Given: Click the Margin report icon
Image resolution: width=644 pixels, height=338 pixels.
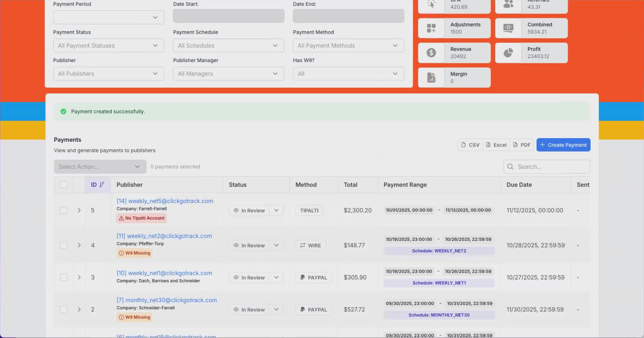Looking at the screenshot, I should pyautogui.click(x=431, y=78).
